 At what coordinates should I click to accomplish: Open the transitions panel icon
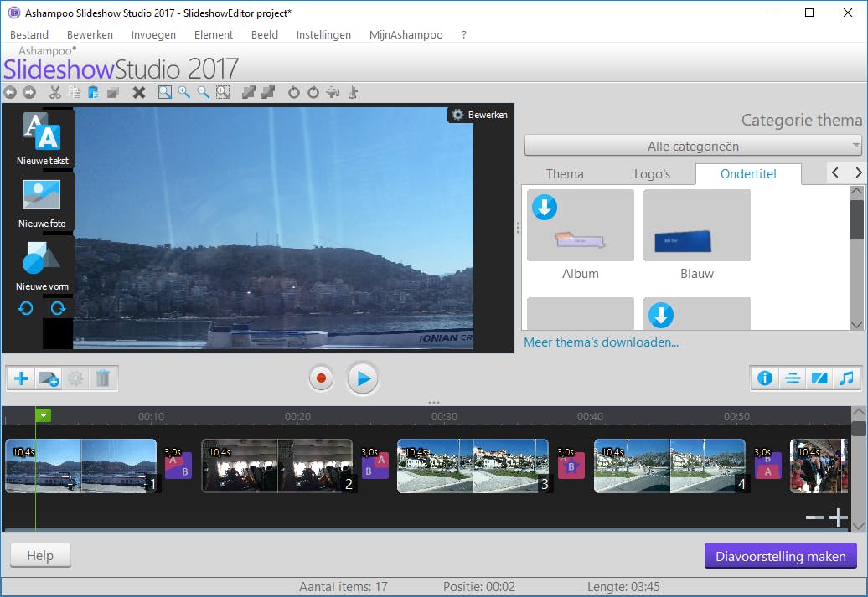819,378
